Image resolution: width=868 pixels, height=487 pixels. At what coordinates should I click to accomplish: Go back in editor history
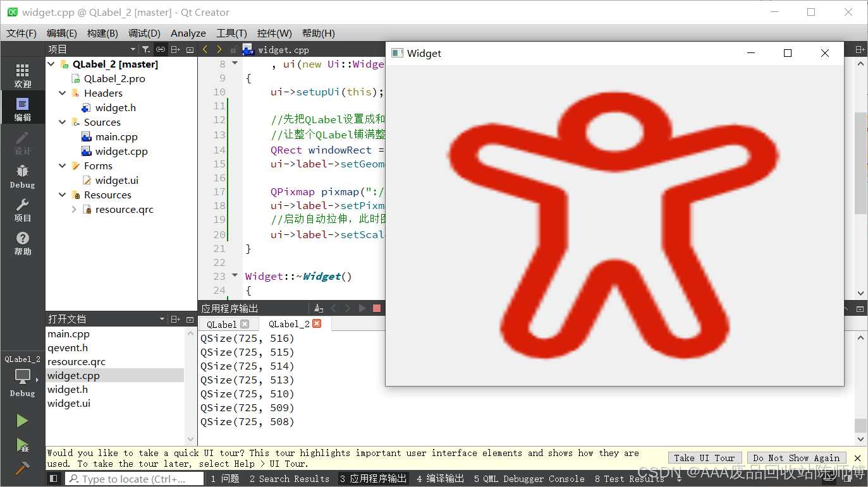[x=205, y=49]
